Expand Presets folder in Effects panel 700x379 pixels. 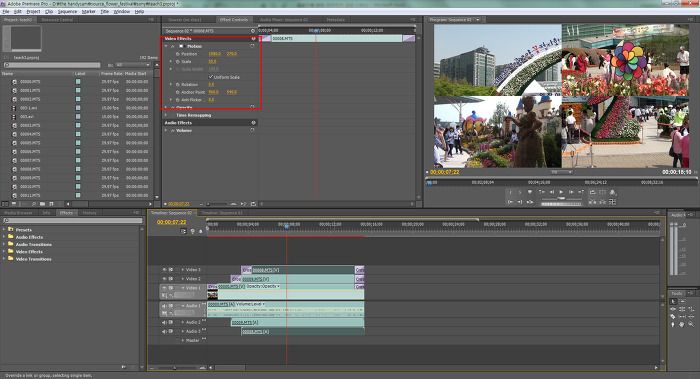[4, 229]
